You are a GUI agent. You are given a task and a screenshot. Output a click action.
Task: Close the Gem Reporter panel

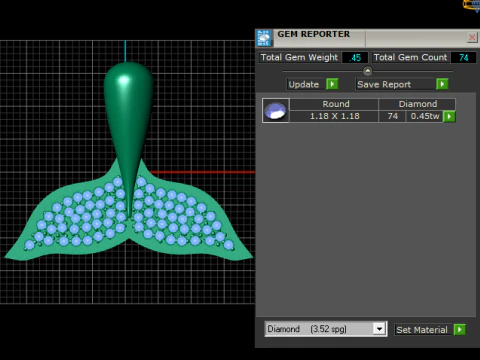(x=472, y=37)
